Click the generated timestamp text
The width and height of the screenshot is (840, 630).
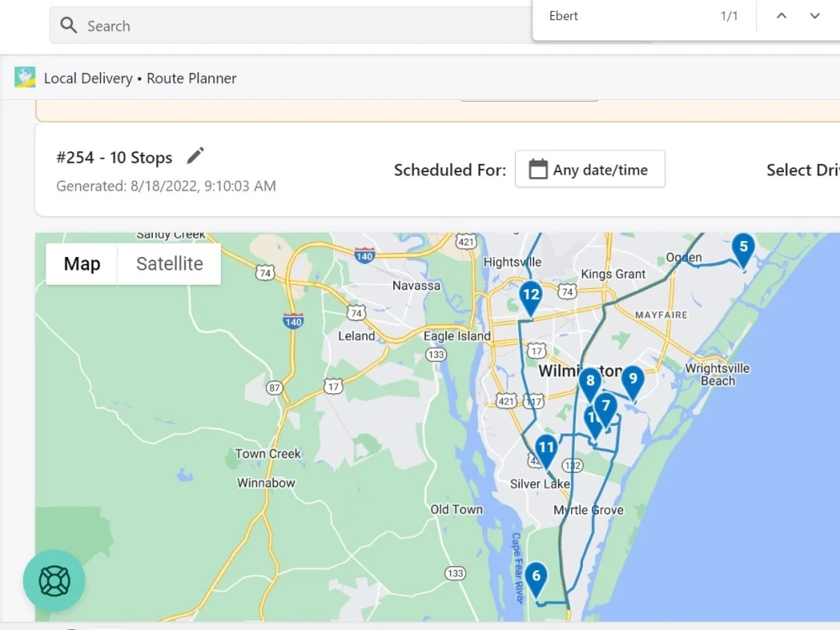pyautogui.click(x=166, y=186)
